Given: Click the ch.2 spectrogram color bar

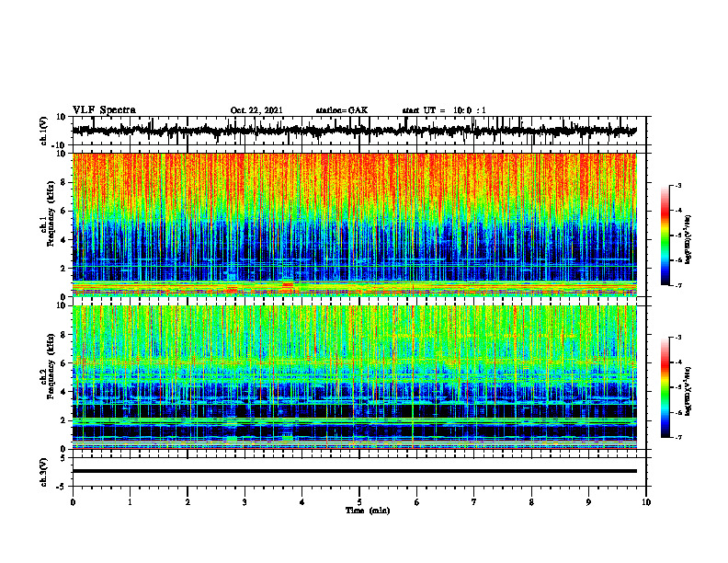Looking at the screenshot, I should [665, 387].
